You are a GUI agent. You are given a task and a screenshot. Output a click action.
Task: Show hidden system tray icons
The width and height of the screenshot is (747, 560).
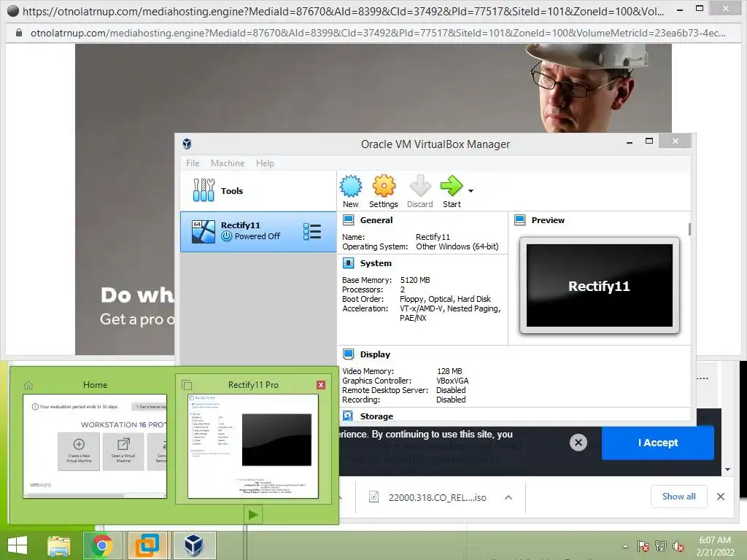coord(625,546)
